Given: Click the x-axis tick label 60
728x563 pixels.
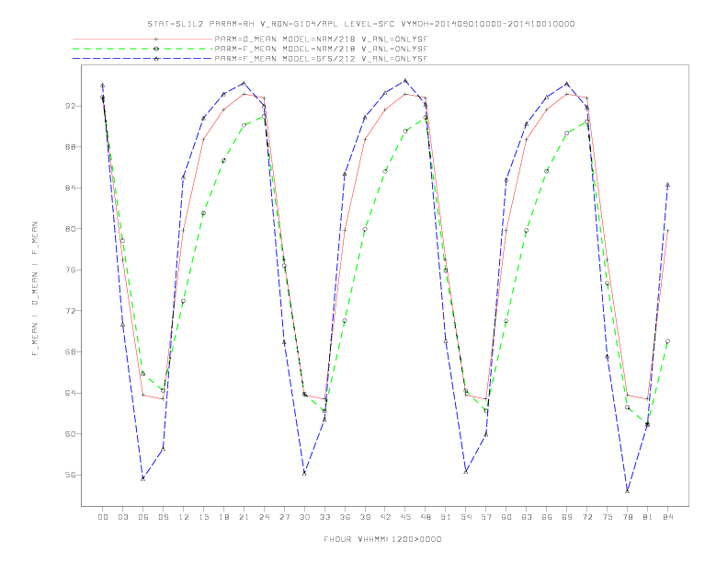Looking at the screenshot, I should [x=506, y=517].
